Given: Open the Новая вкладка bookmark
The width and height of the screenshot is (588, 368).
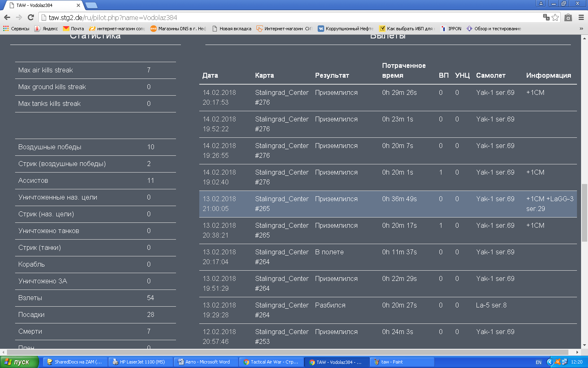Looking at the screenshot, I should (232, 29).
